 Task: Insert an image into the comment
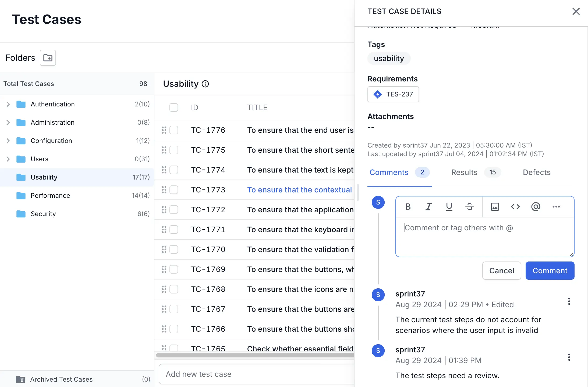click(495, 207)
